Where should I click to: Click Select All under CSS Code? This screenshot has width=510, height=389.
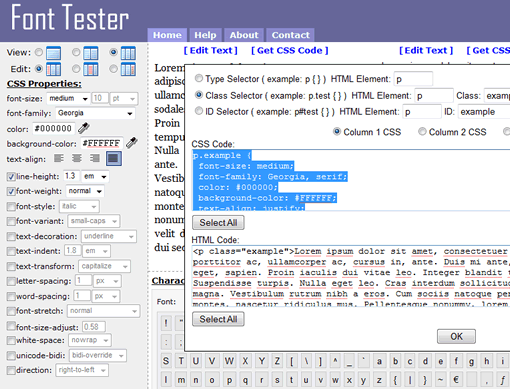pos(218,222)
